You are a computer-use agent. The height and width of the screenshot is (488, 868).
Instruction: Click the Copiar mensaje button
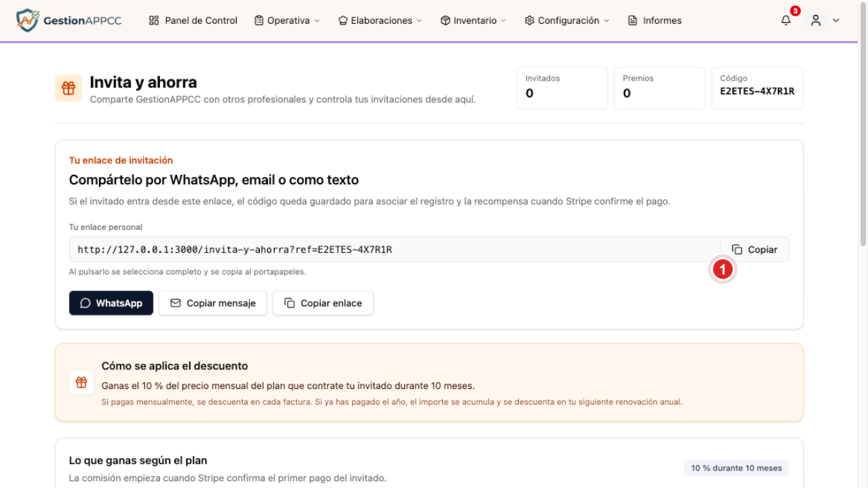213,303
